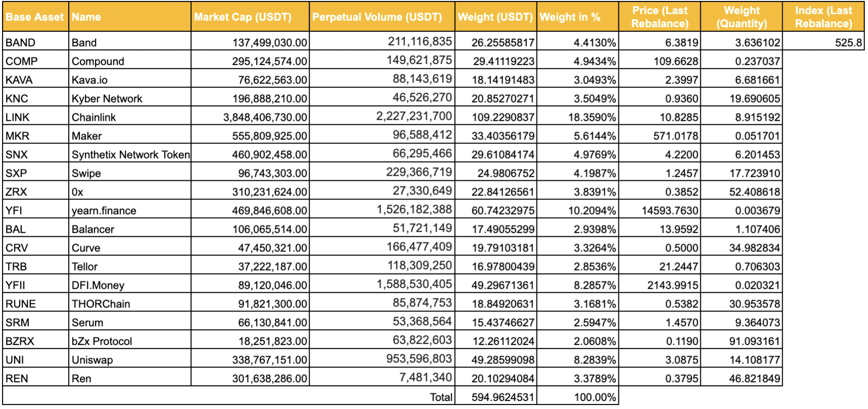Select the Synthetix Network Token cell
The height and width of the screenshot is (409, 868).
[x=130, y=154]
